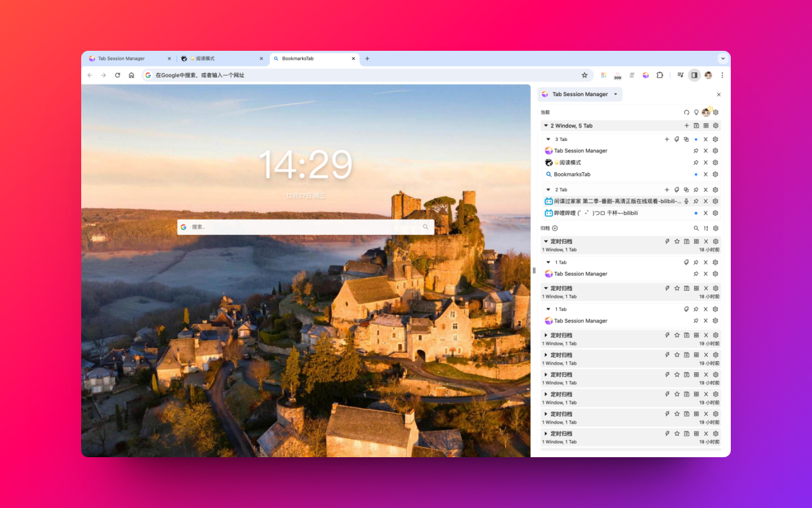
Task: Click the plus button next to 归档 heading
Action: [555, 227]
